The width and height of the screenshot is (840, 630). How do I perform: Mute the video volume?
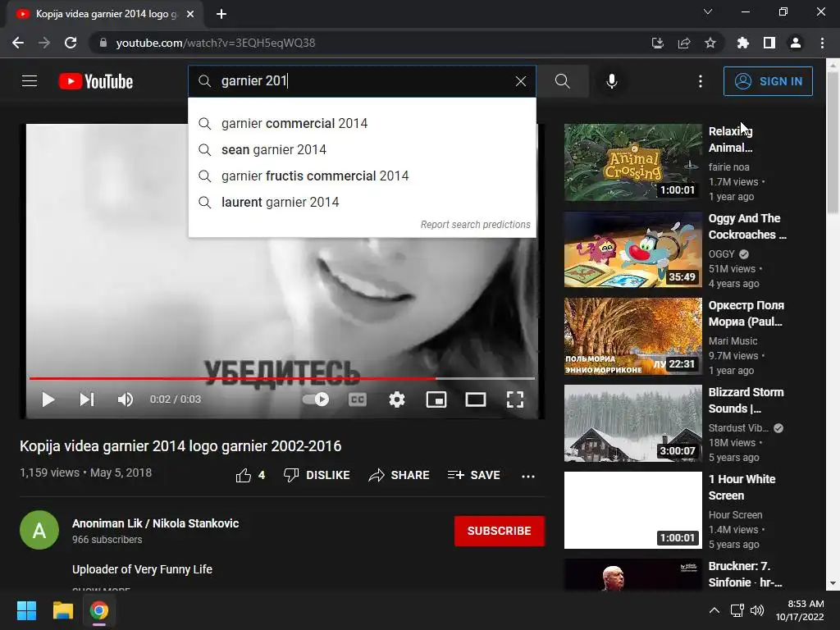(126, 399)
